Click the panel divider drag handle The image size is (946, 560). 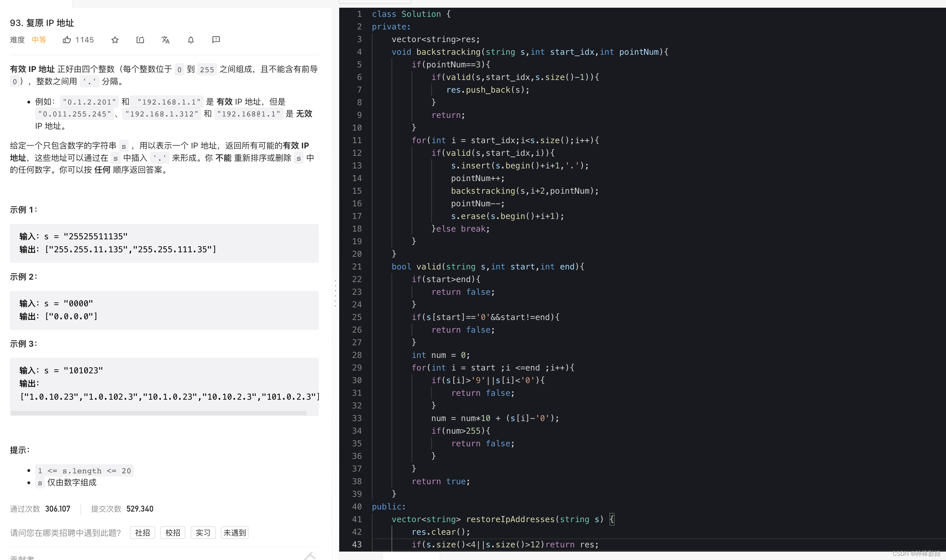point(335,293)
